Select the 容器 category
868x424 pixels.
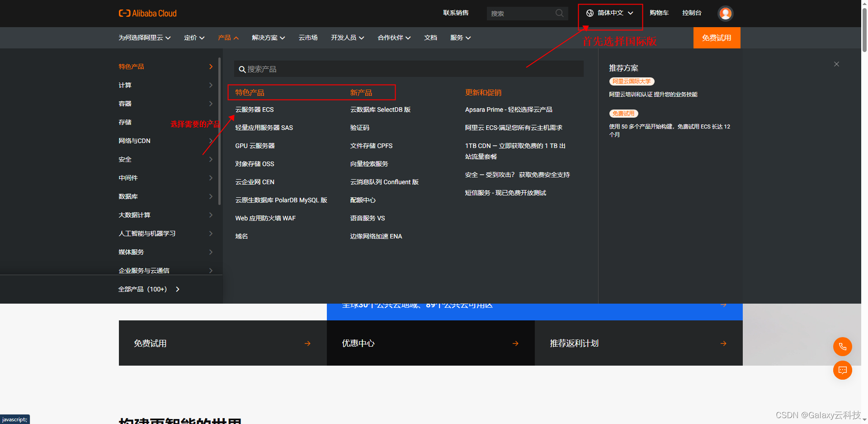(x=165, y=104)
